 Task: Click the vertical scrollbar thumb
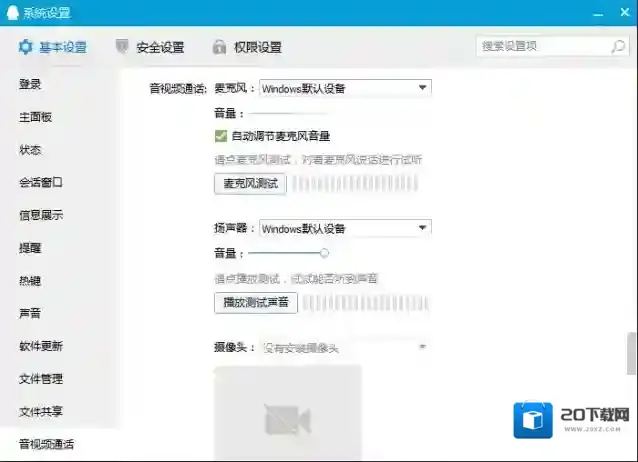click(631, 353)
